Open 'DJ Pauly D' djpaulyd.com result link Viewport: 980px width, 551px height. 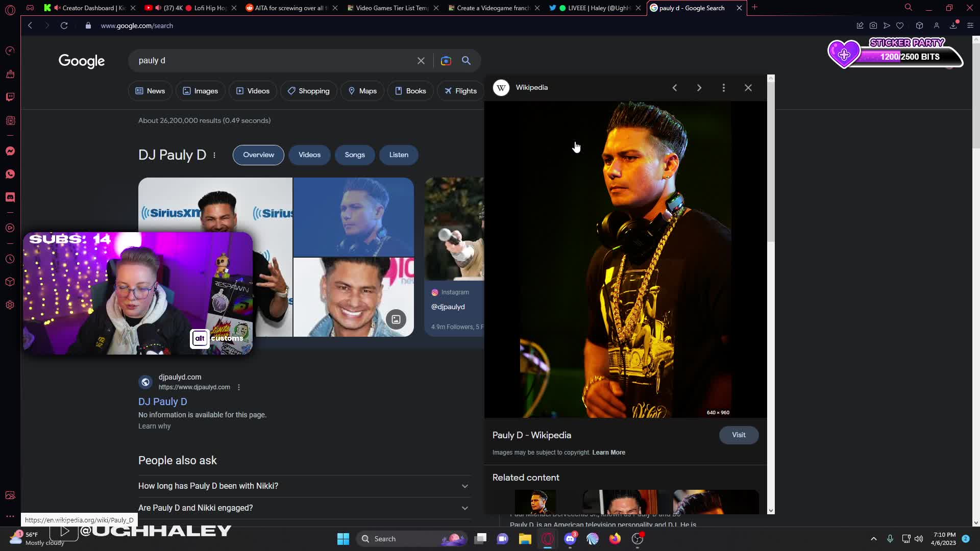click(x=163, y=402)
